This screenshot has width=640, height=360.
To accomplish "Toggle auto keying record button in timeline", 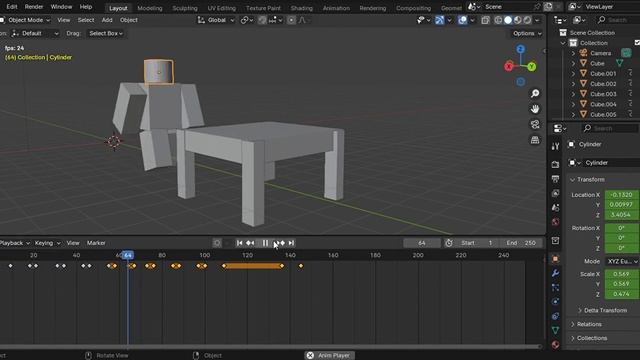I will coord(217,243).
